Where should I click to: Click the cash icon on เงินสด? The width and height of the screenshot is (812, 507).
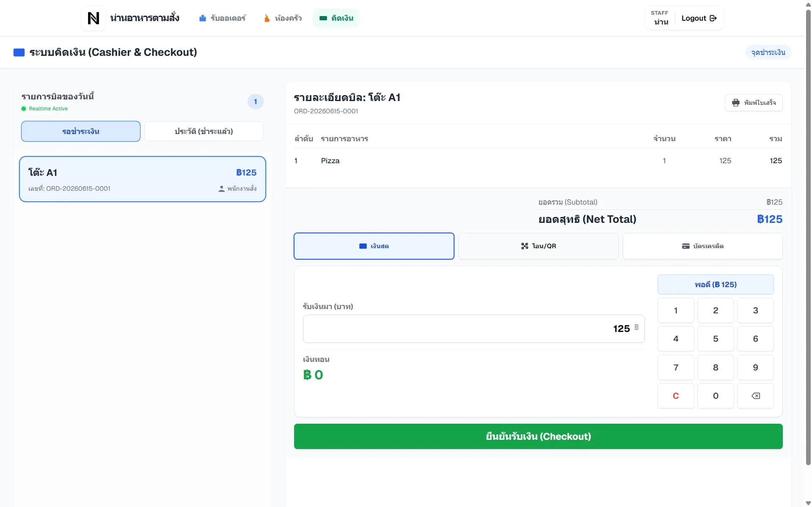coord(363,246)
